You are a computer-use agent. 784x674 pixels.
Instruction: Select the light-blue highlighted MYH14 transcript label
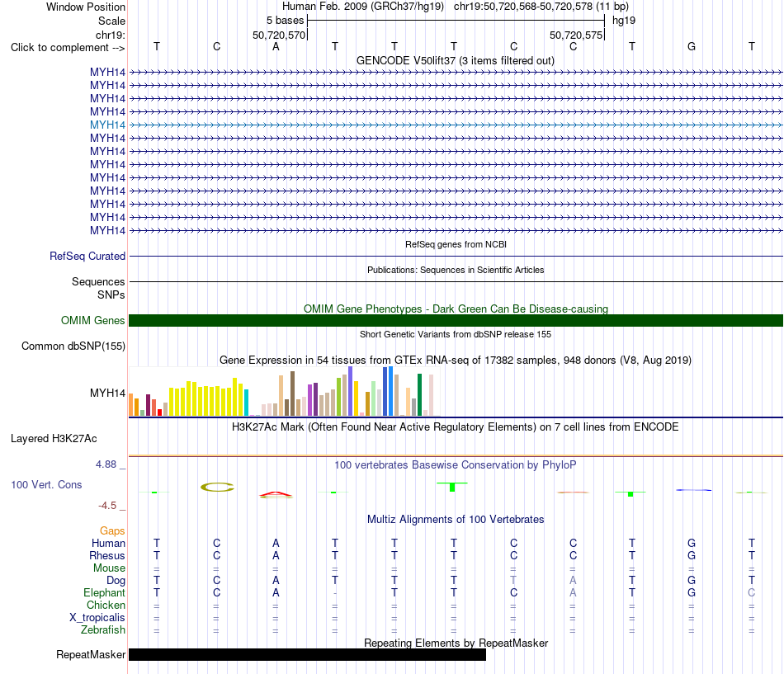(x=107, y=125)
